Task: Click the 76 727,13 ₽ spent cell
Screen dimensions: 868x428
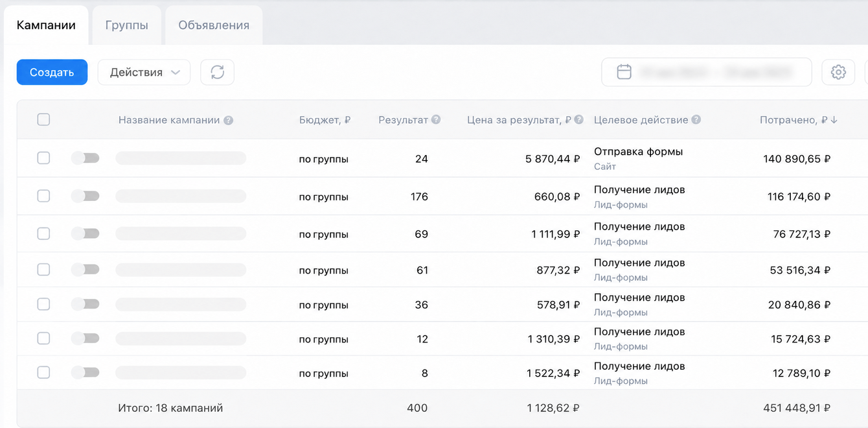Action: (x=802, y=234)
